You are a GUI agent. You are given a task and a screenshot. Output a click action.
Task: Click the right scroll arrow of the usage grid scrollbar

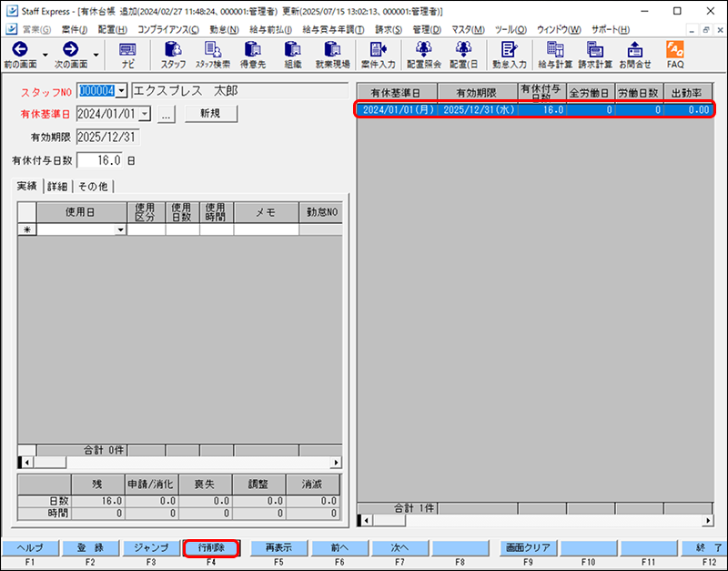click(336, 463)
